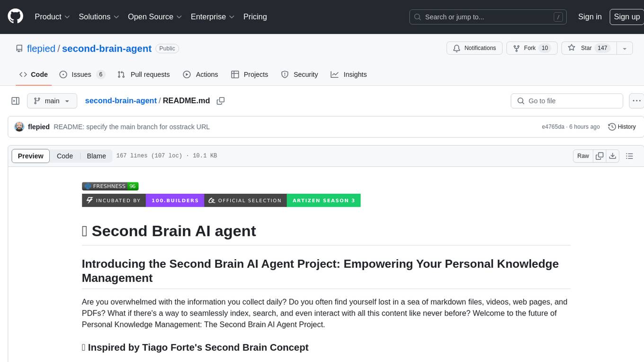This screenshot has width=644, height=362.
Task: Open the flepied commit author link
Action: pos(39,127)
